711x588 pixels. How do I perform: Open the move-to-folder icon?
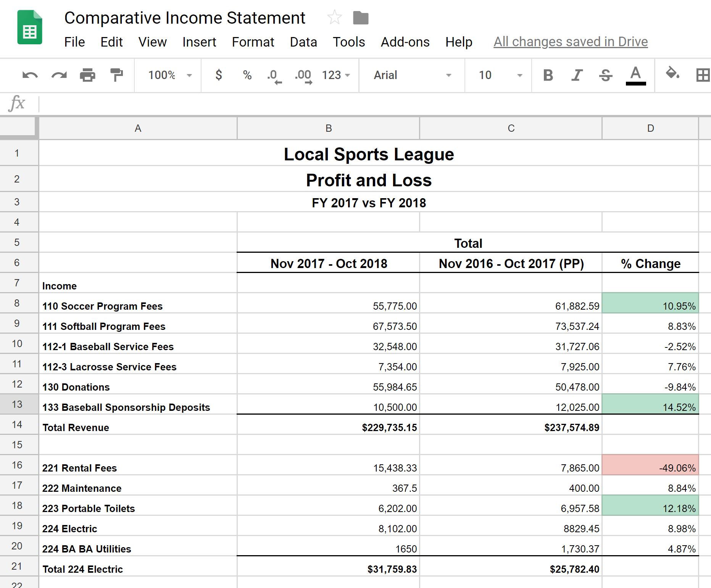361,18
